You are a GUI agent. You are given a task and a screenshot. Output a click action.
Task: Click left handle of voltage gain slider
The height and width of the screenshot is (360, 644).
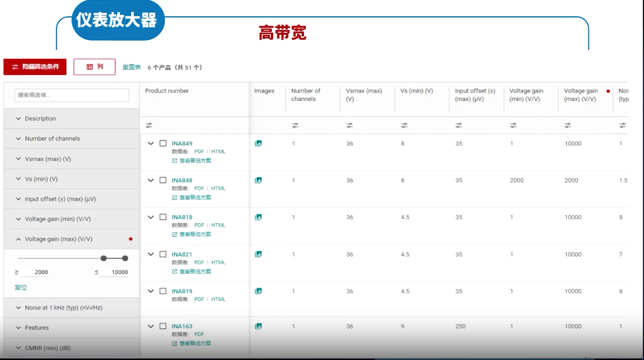point(104,258)
